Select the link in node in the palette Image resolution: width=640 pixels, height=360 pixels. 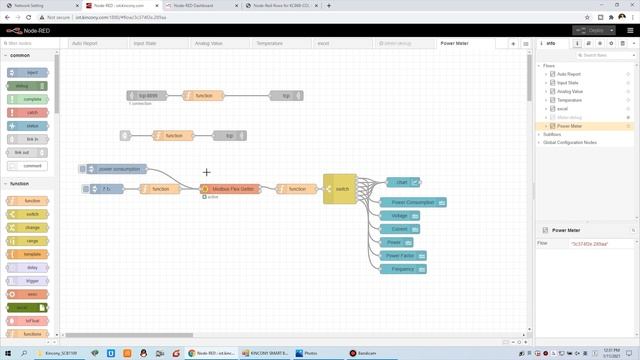click(x=27, y=139)
